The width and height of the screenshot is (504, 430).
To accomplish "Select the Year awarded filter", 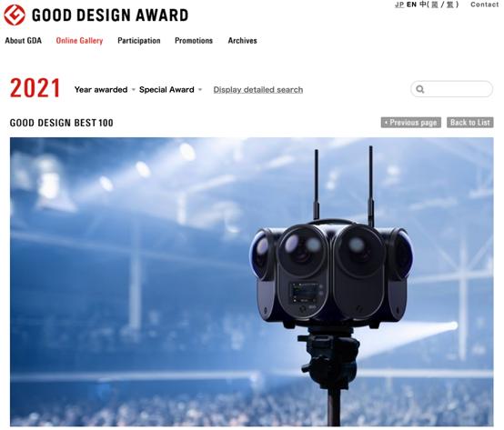I will (101, 90).
